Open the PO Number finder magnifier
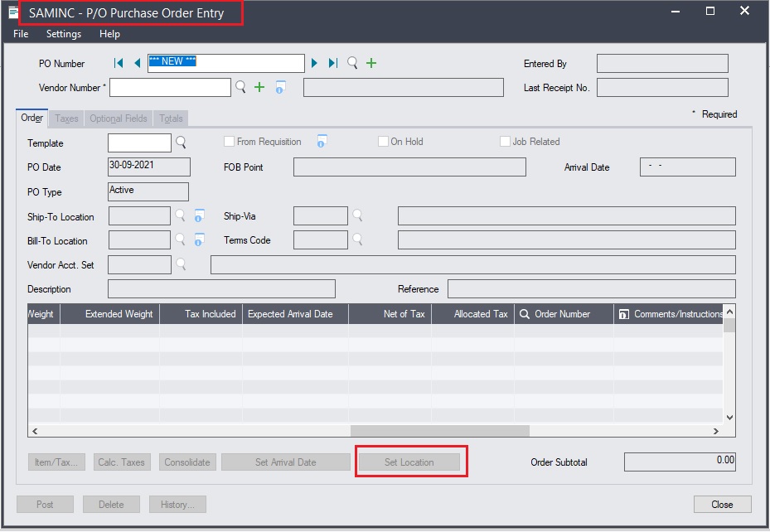 352,63
